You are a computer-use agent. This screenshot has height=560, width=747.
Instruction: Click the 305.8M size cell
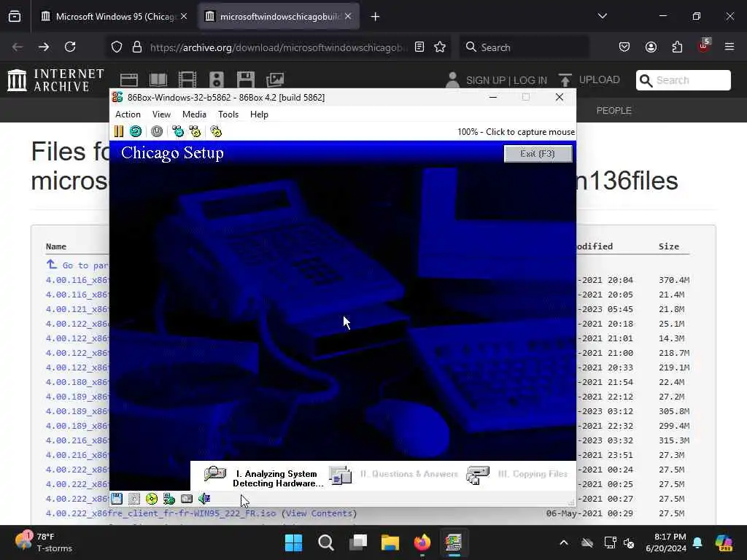coord(674,411)
